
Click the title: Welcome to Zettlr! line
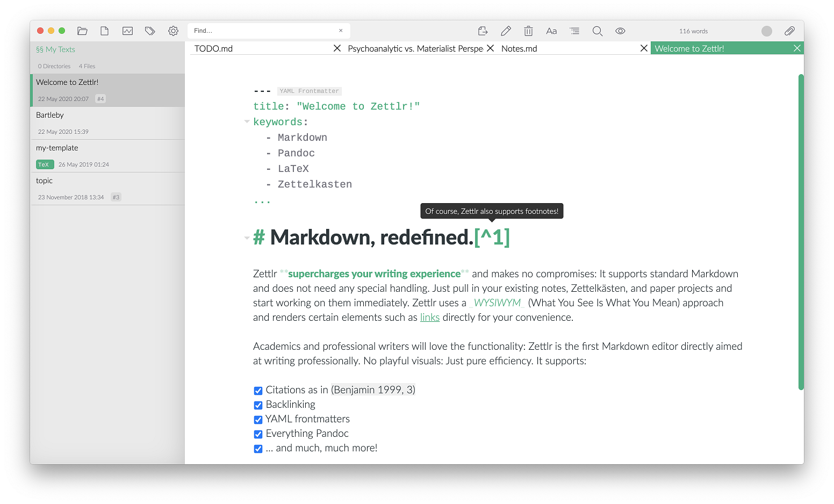pyautogui.click(x=336, y=106)
